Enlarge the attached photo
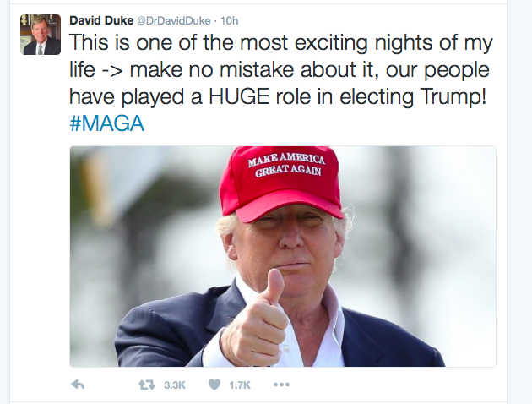 coord(283,256)
